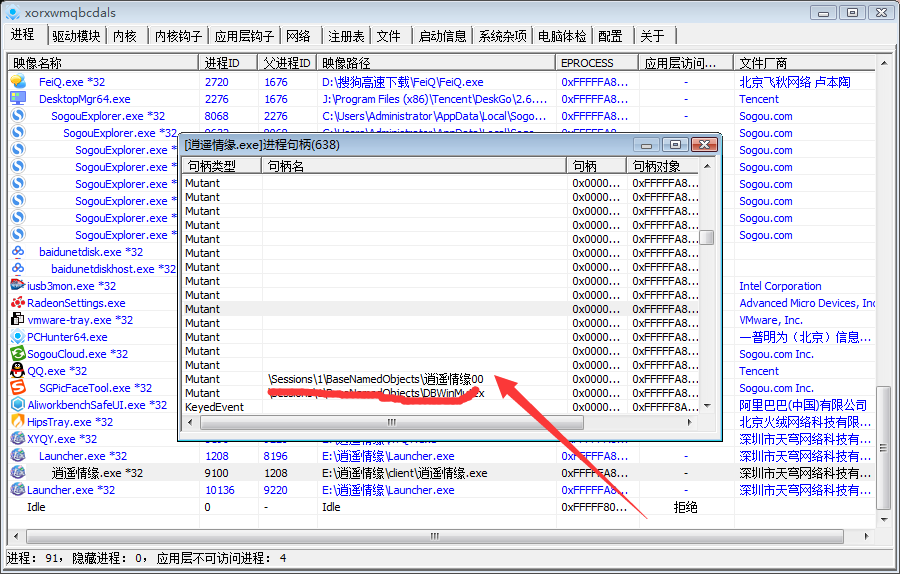Click main process list scroll down arrow
The height and width of the screenshot is (574, 900).
click(x=884, y=519)
